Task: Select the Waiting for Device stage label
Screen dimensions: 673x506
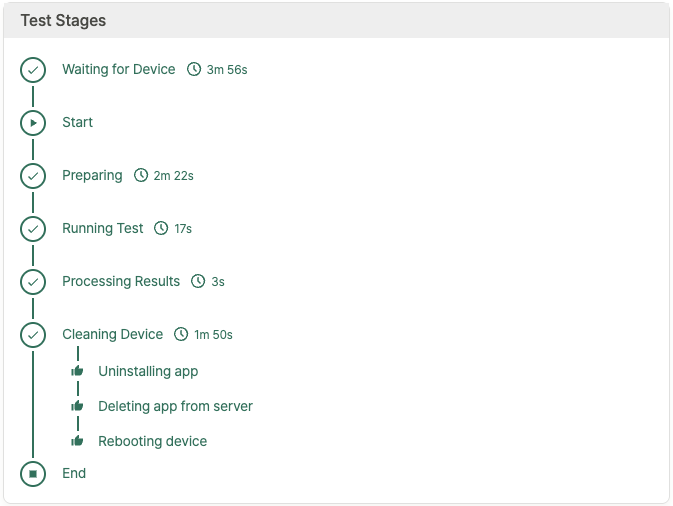Action: pyautogui.click(x=118, y=70)
